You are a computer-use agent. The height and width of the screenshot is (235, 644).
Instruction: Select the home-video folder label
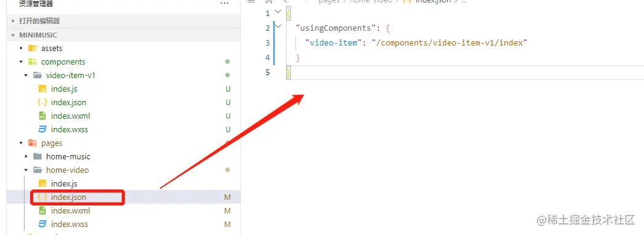(x=68, y=170)
